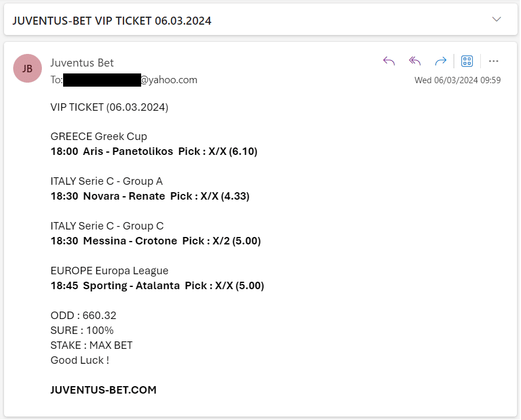The height and width of the screenshot is (420, 521).
Task: Click the Reply All double-arrow icon
Action: tap(415, 61)
